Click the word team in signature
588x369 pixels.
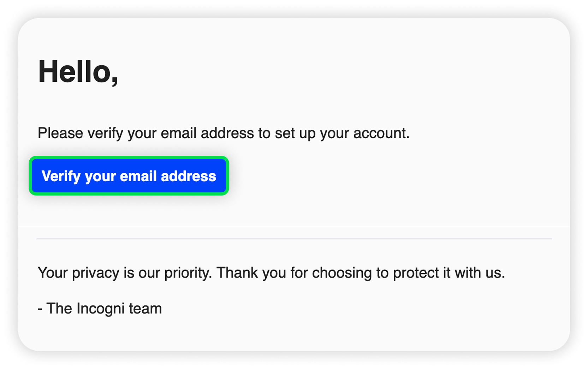145,309
